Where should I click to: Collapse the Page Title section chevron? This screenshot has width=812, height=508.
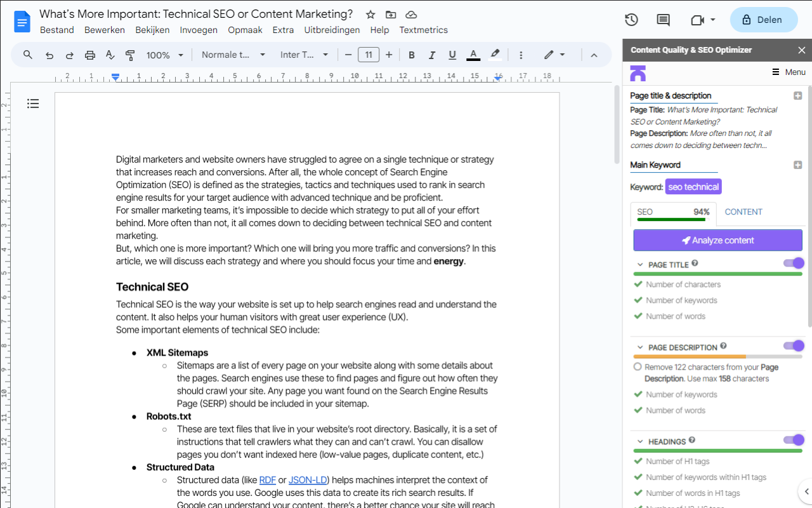click(639, 265)
